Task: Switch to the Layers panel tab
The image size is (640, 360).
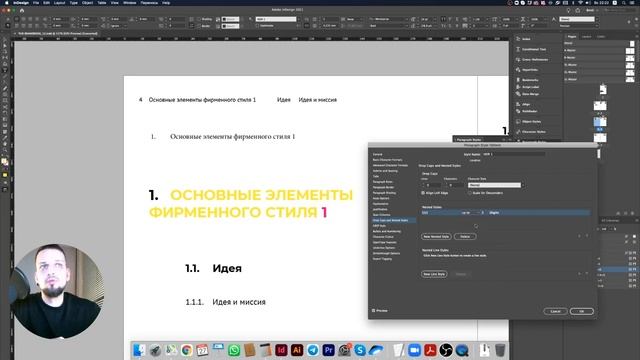Action: (x=587, y=37)
